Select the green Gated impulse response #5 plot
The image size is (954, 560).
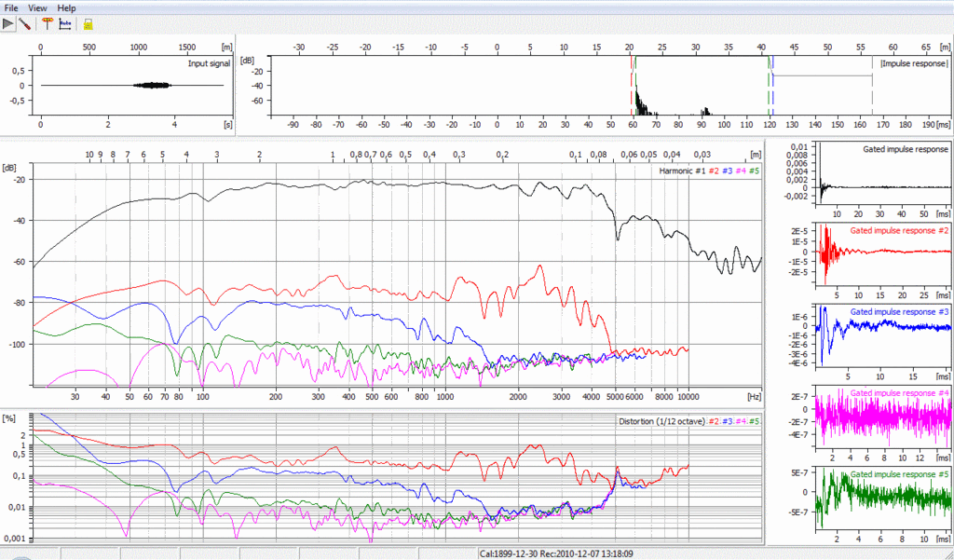tap(881, 498)
